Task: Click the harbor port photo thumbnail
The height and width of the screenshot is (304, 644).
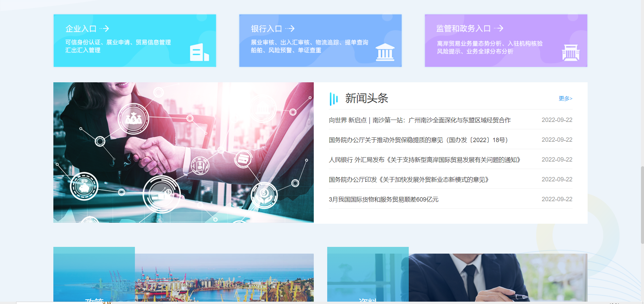Action: tap(224, 277)
